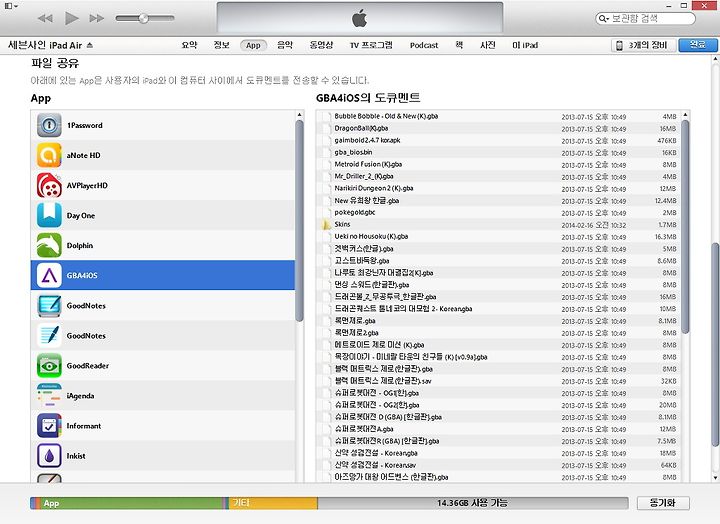The image size is (720, 524).
Task: Select 슈퍼로봇대전A.gba file
Action: 498,429
